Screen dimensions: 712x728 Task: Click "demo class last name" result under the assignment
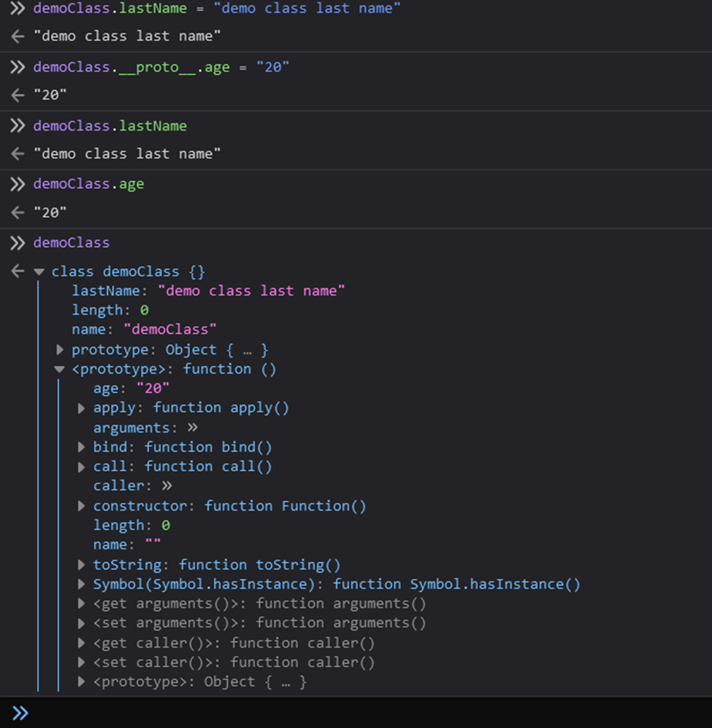point(127,37)
